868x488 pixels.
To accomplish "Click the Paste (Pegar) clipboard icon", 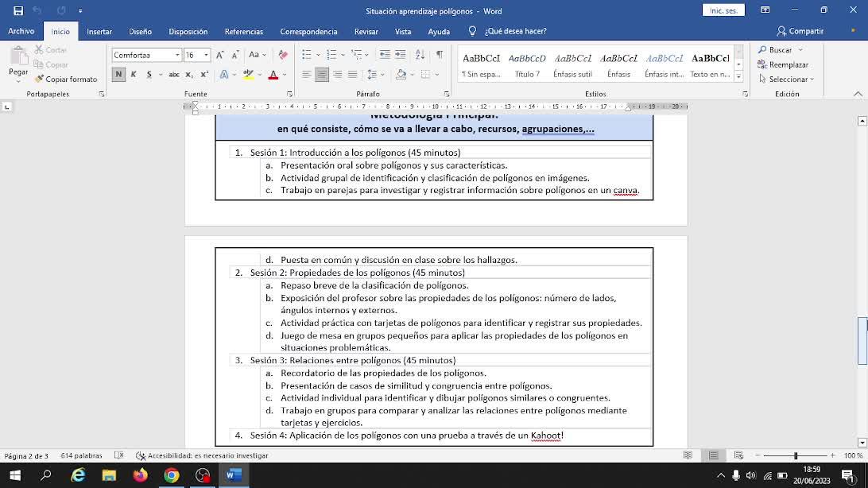I will coord(18,56).
